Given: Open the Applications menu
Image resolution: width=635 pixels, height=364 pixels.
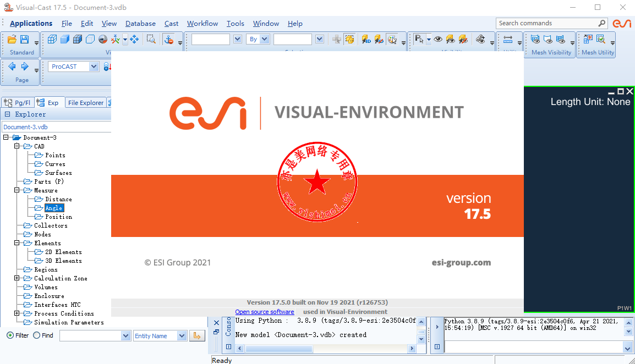Looking at the screenshot, I should click(31, 24).
